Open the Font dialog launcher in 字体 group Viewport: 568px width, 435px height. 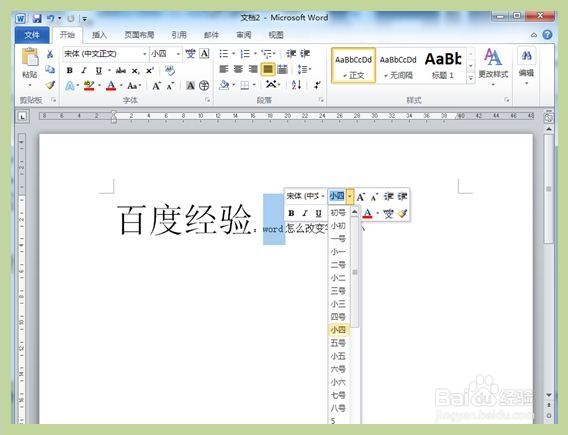(208, 100)
